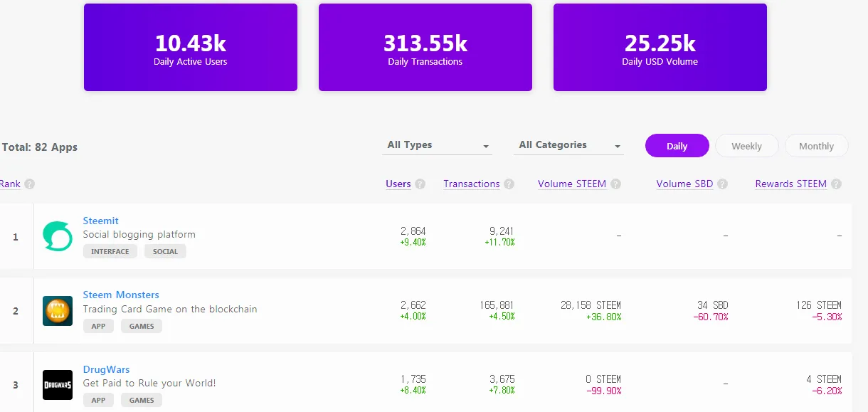868x412 pixels.
Task: Switch to the Monthly time range
Action: pos(816,146)
